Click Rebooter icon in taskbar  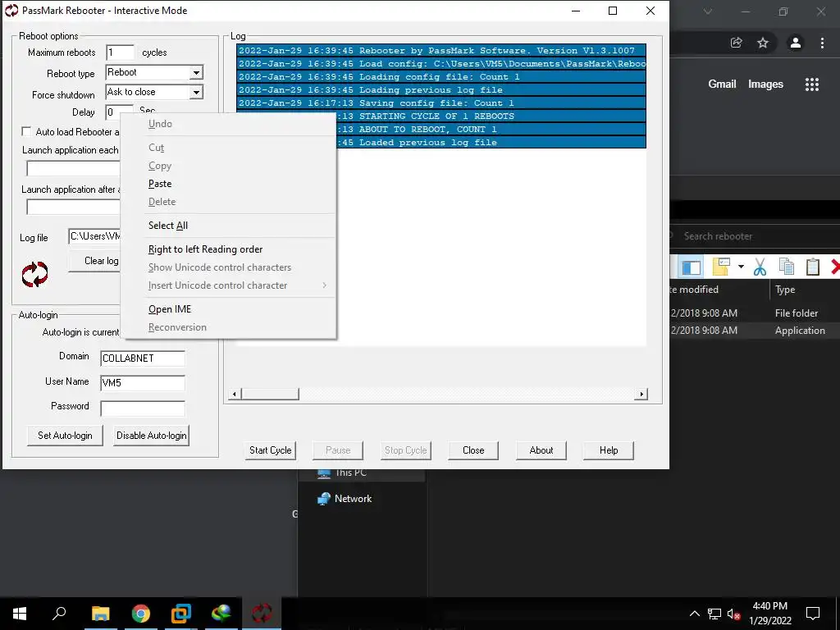(x=262, y=614)
